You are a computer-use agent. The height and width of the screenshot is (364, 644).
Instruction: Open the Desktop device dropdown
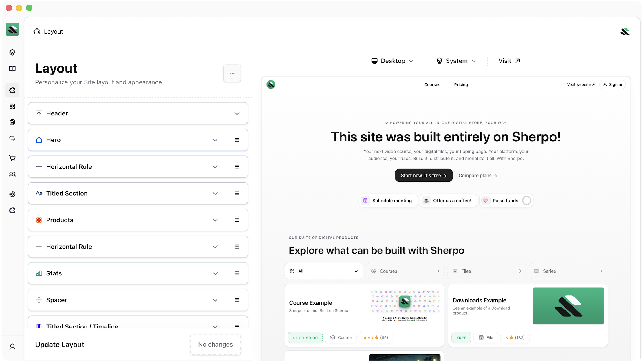pyautogui.click(x=392, y=61)
